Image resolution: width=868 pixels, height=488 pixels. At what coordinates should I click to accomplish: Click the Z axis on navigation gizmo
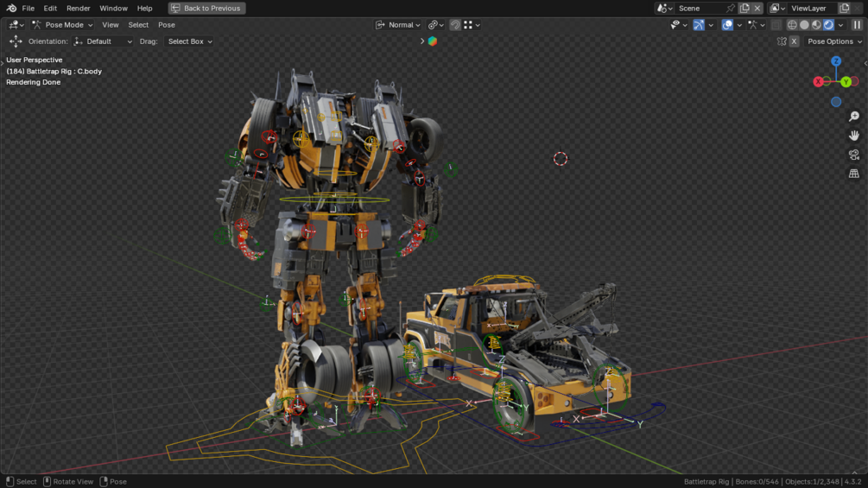[x=836, y=61]
